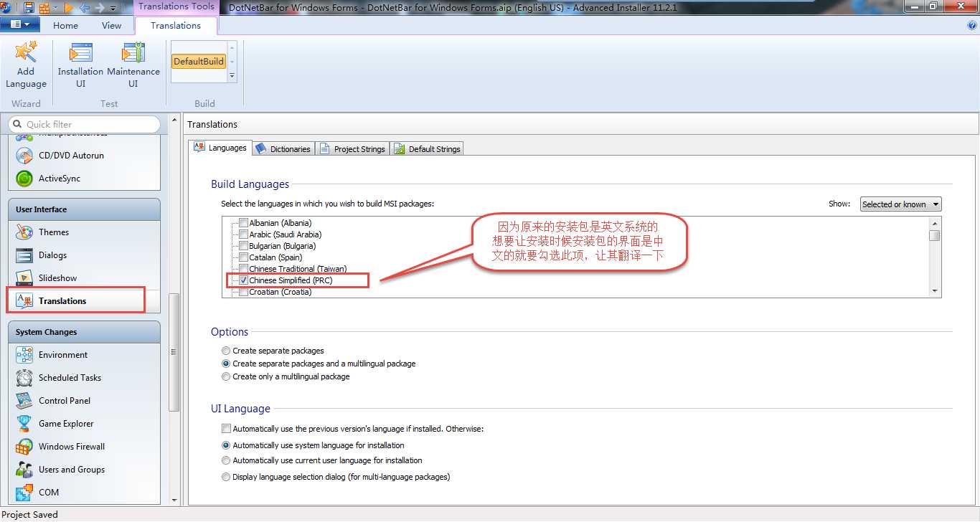980x522 pixels.
Task: Click the Build (brick wall) icon
Action: [x=44, y=8]
